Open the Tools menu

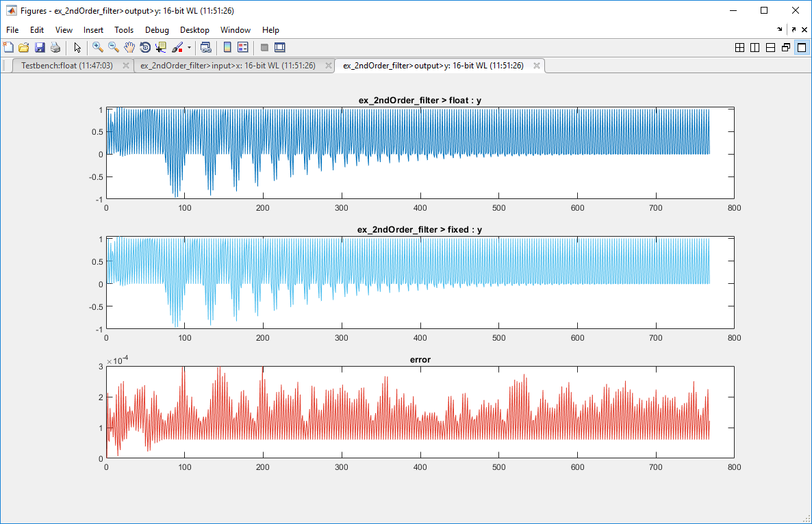[124, 30]
